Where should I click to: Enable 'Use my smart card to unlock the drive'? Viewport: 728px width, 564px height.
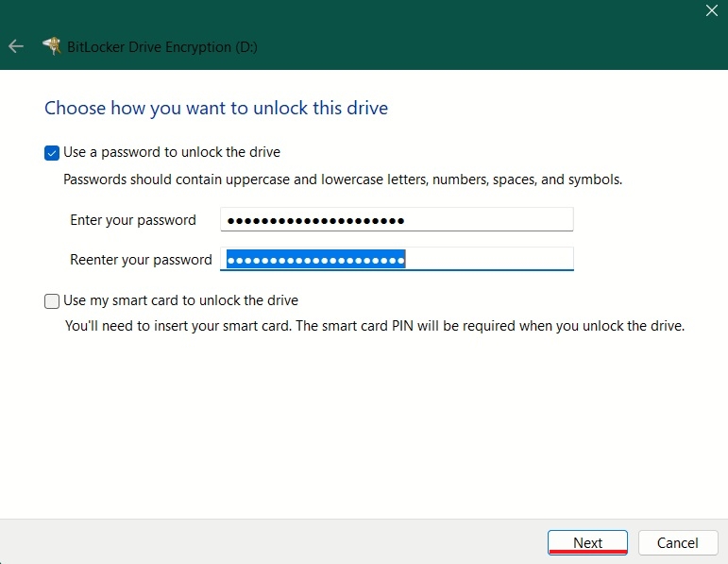pyautogui.click(x=52, y=301)
